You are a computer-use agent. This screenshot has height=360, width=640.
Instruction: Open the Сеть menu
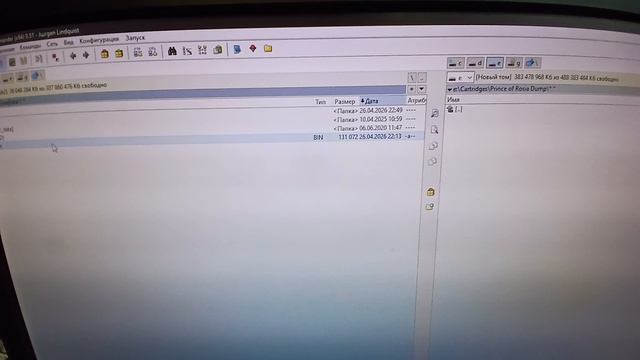tap(52, 44)
